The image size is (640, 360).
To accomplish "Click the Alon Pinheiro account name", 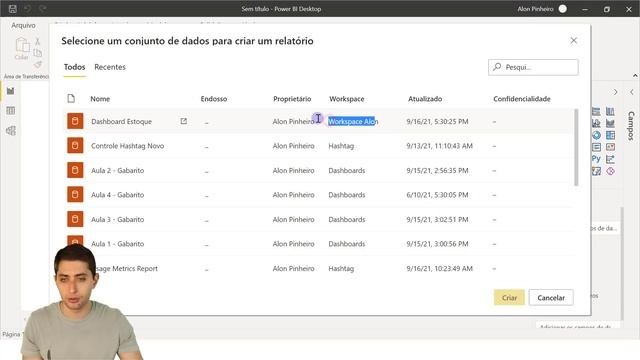I will point(536,9).
